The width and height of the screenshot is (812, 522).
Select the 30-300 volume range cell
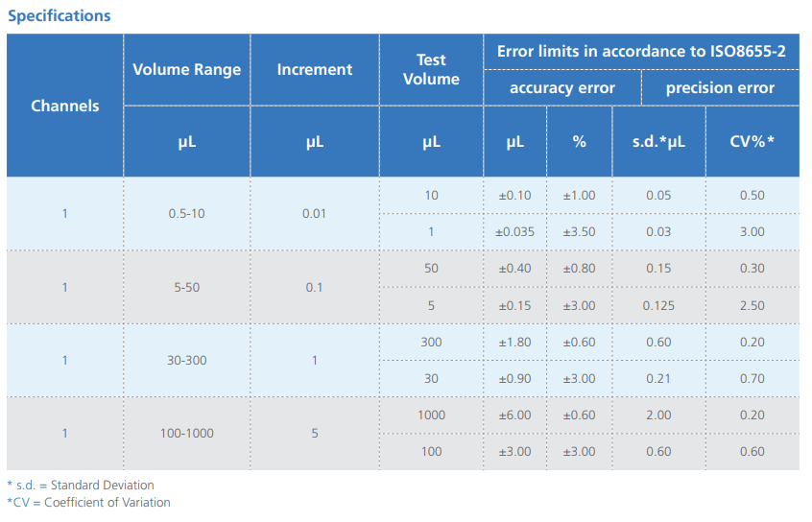pyautogui.click(x=186, y=361)
